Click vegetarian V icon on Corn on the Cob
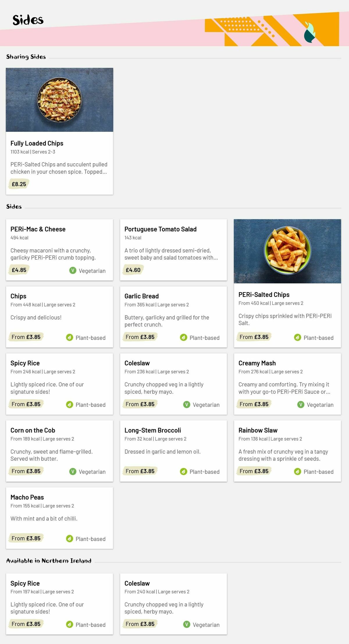The height and width of the screenshot is (644, 349). pos(73,471)
